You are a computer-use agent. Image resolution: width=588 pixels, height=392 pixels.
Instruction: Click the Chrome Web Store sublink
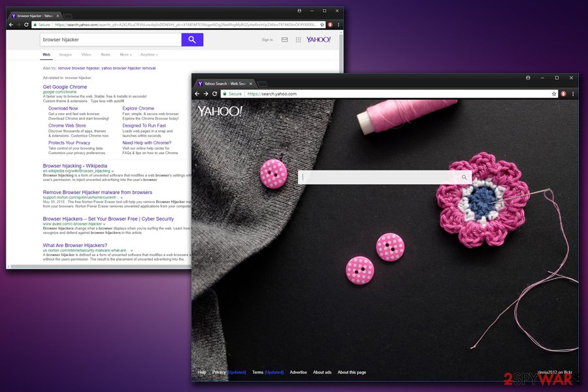pyautogui.click(x=67, y=125)
